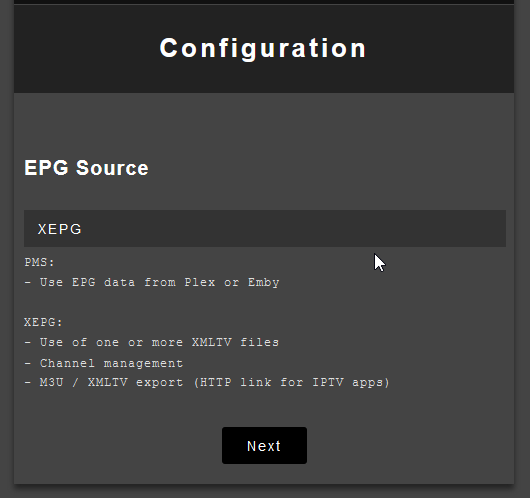The width and height of the screenshot is (530, 498).
Task: Click the line about Plex or Emby EPG data
Action: point(152,282)
